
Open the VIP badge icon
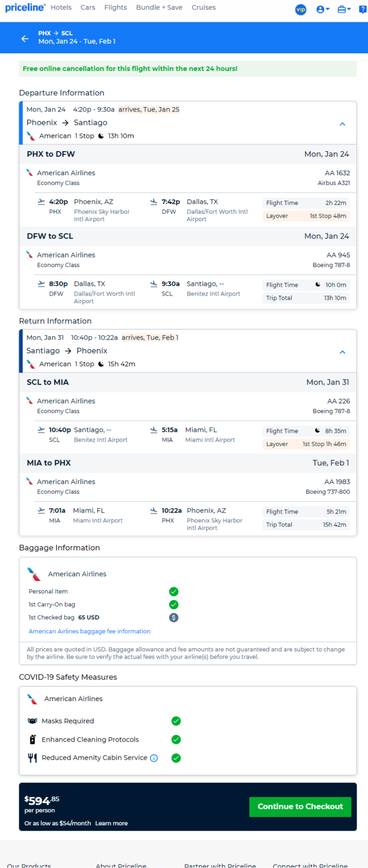pos(300,9)
